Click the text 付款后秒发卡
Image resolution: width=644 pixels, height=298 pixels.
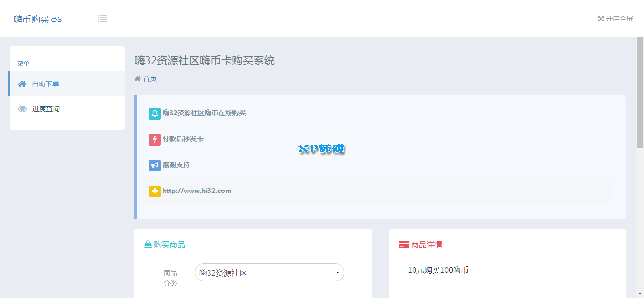pos(183,139)
